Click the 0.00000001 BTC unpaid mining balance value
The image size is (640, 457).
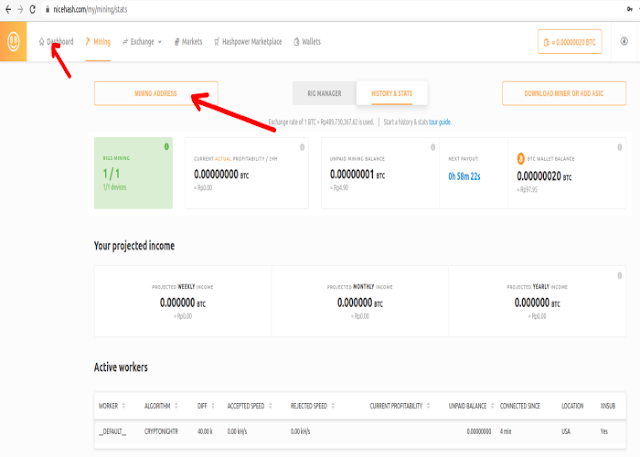coord(357,175)
